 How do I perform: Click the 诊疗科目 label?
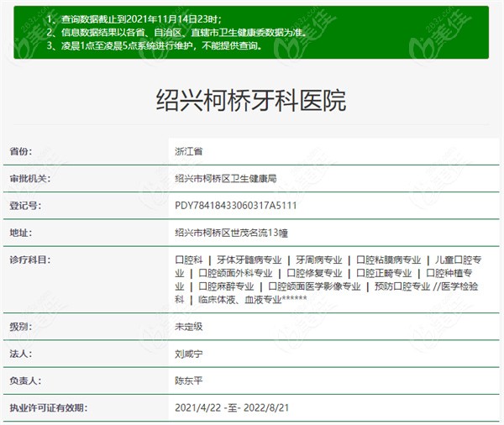30,260
